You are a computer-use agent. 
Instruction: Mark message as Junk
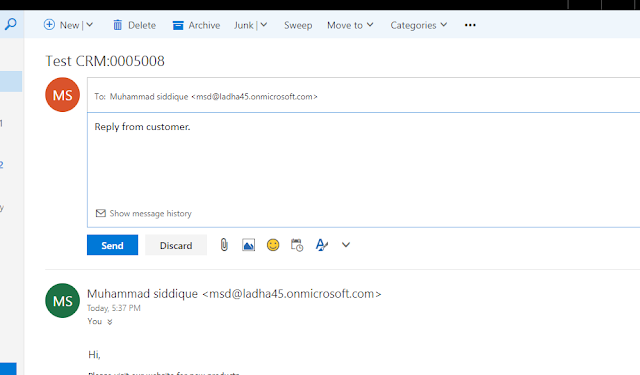(244, 25)
